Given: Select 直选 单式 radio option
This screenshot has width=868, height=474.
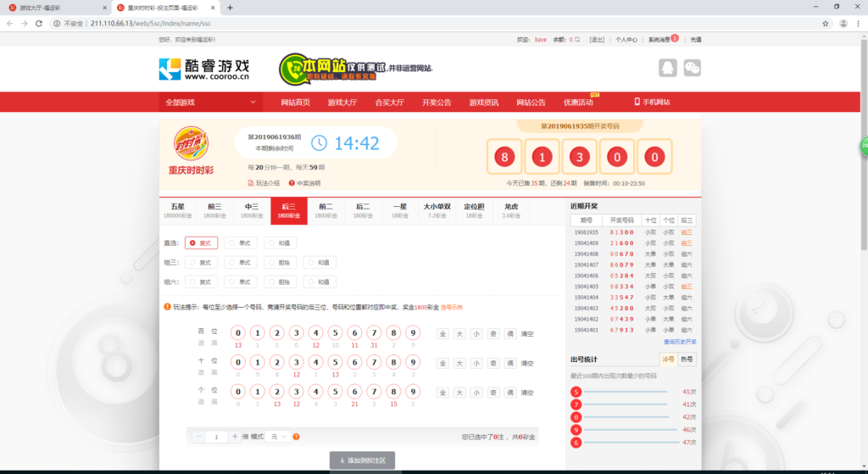Looking at the screenshot, I should [x=242, y=243].
